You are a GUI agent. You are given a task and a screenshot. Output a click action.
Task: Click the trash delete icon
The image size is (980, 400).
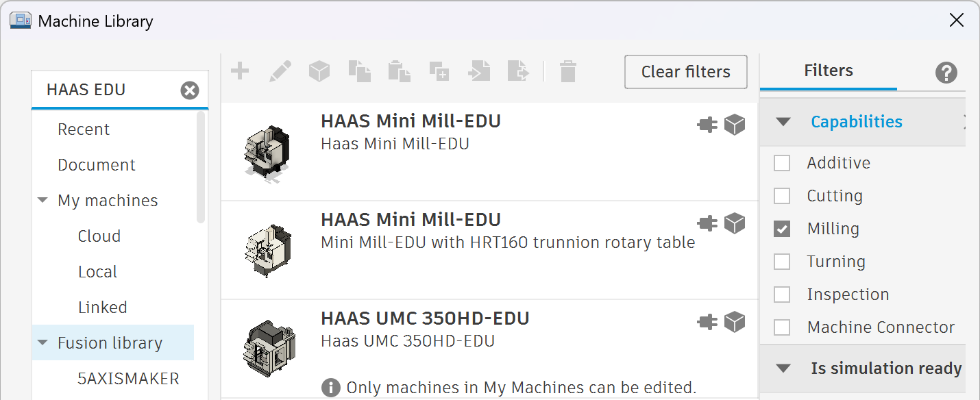pyautogui.click(x=567, y=71)
